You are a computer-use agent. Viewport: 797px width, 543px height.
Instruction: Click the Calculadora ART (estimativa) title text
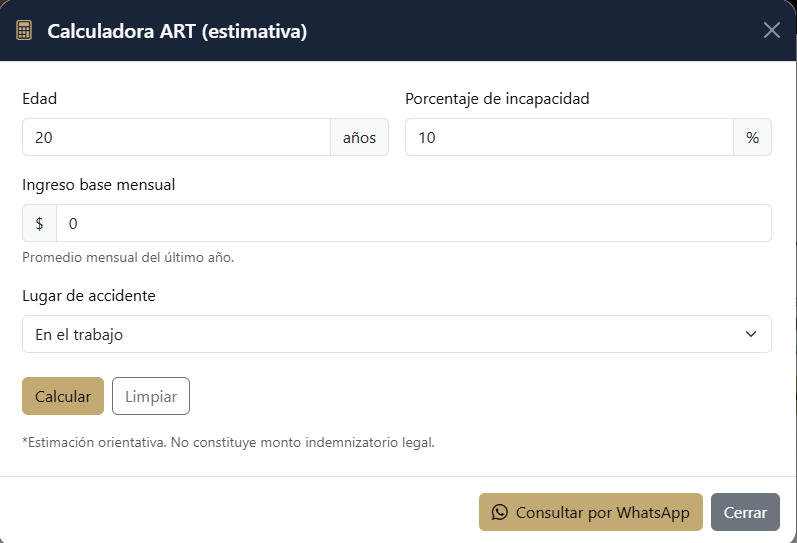pyautogui.click(x=177, y=32)
